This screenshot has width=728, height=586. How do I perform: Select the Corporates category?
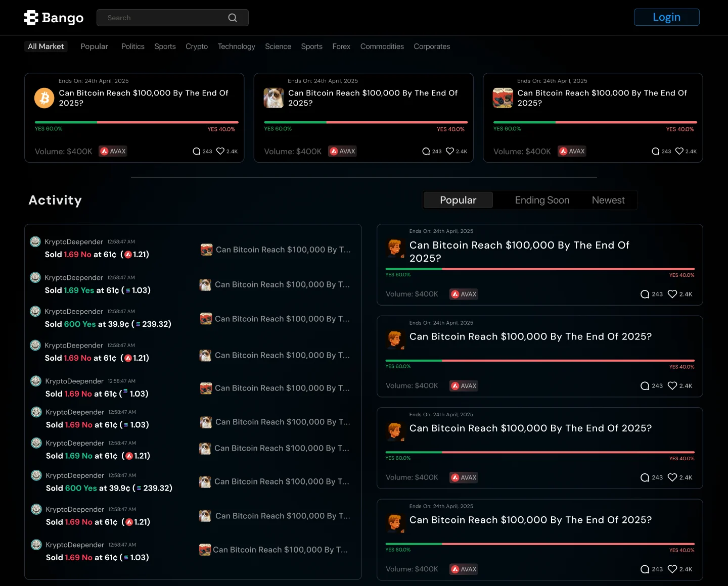(x=432, y=46)
